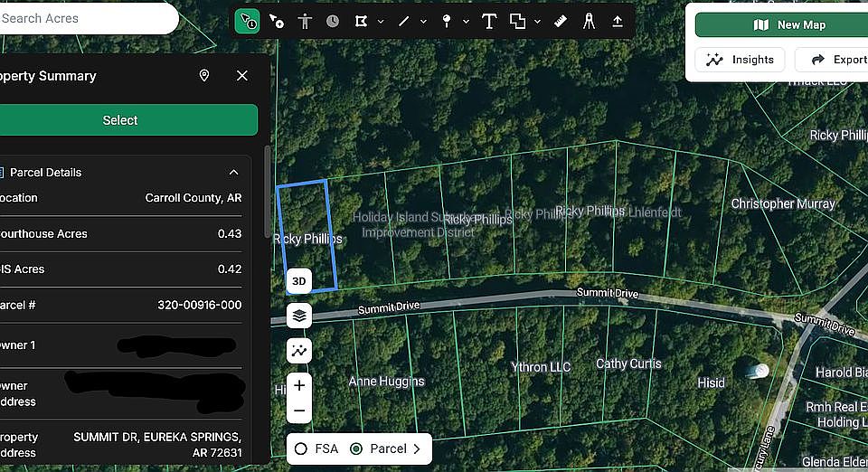Click the parcel number 320-00916-000
This screenshot has height=472, width=868.
click(x=199, y=305)
